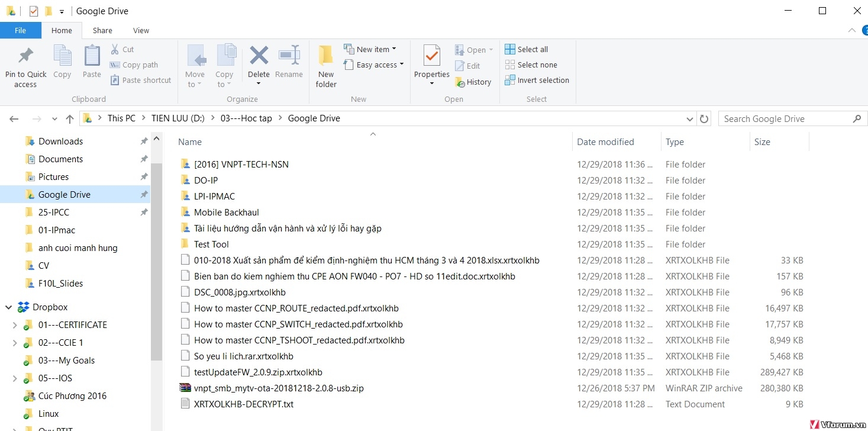Image resolution: width=868 pixels, height=431 pixels.
Task: Switch to the Share ribbon tab
Action: [x=102, y=30]
